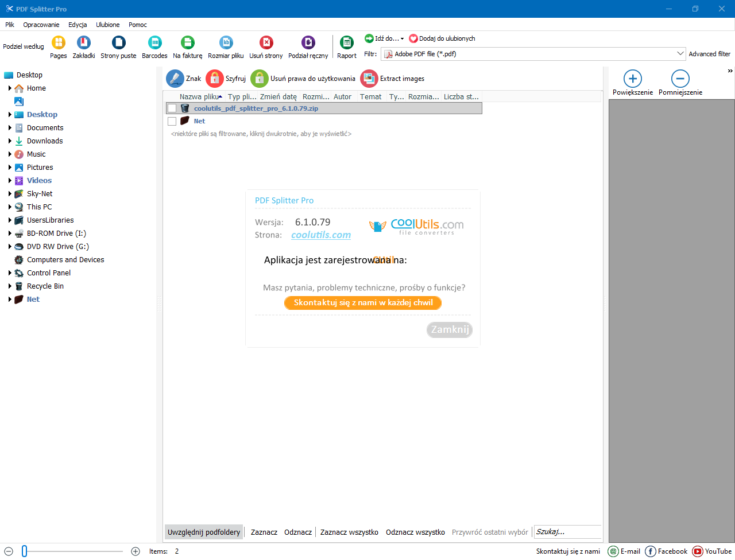
Task: Adjust the thumbnail size slider handle
Action: pyautogui.click(x=24, y=551)
